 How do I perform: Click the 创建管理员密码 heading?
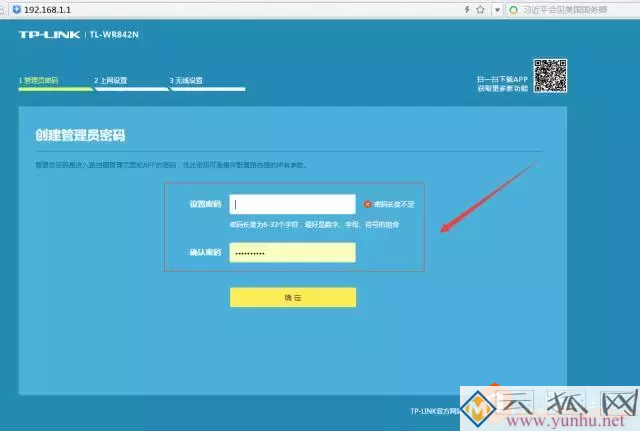point(80,135)
